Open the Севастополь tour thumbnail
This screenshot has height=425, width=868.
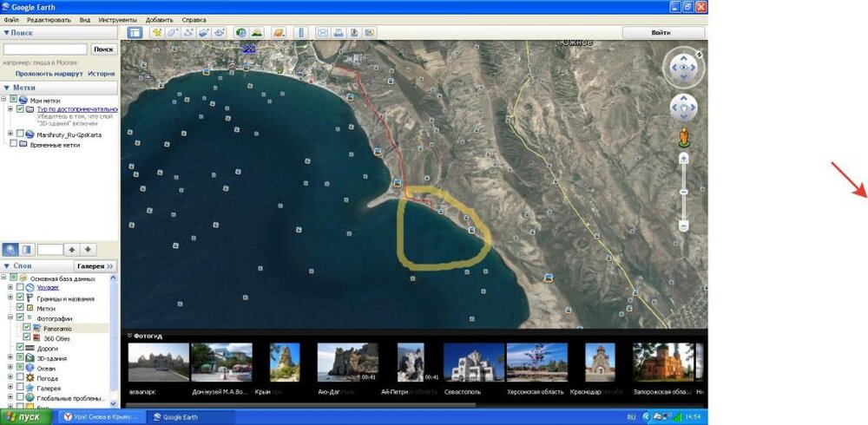[x=474, y=363]
